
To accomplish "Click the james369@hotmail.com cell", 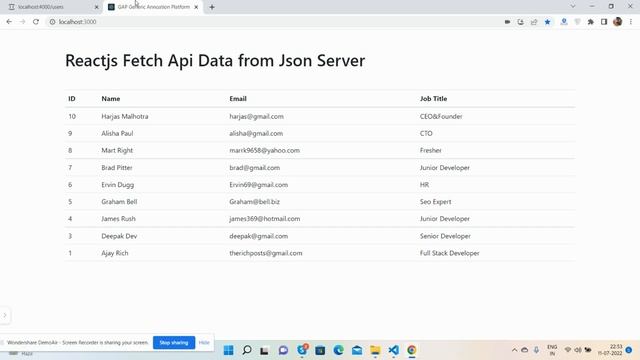I will (264, 219).
